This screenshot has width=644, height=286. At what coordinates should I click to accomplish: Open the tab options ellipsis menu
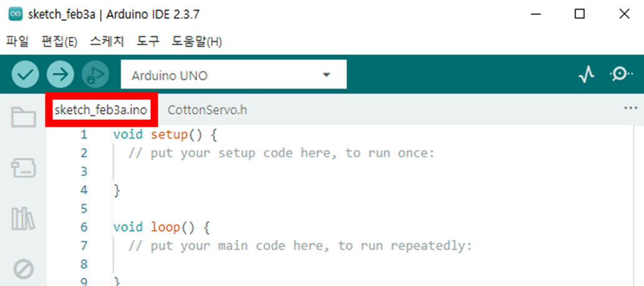pos(630,108)
